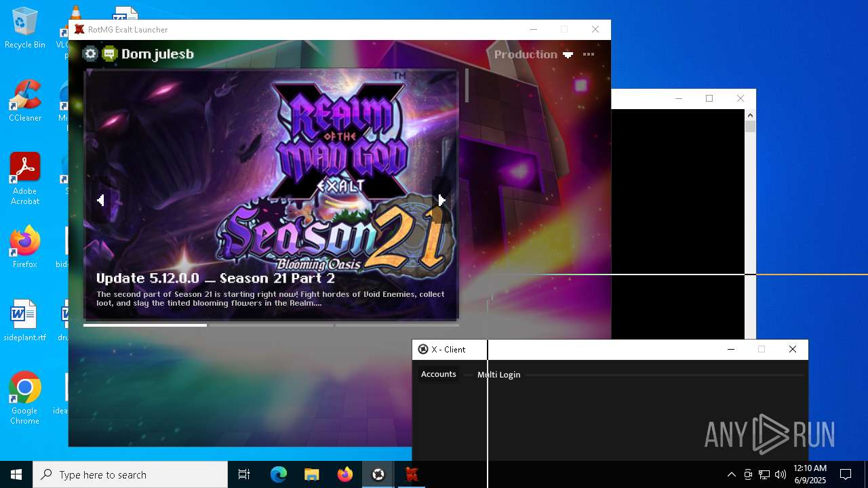The image size is (868, 488).
Task: Open the launcher settings gear icon
Action: pos(90,54)
